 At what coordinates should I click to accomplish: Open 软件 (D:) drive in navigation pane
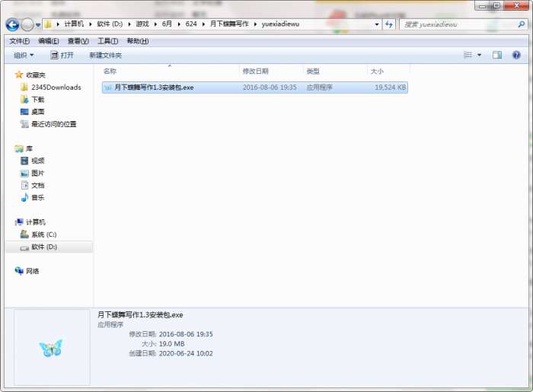point(44,247)
